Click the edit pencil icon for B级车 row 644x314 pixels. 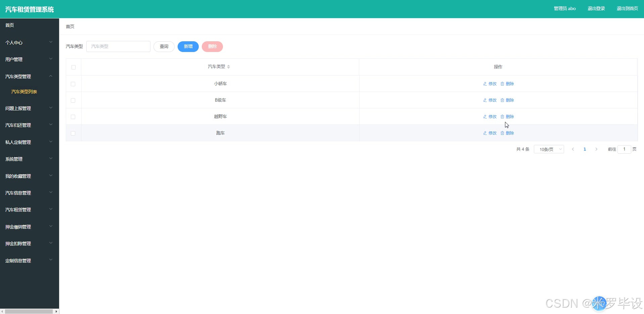[x=485, y=100]
